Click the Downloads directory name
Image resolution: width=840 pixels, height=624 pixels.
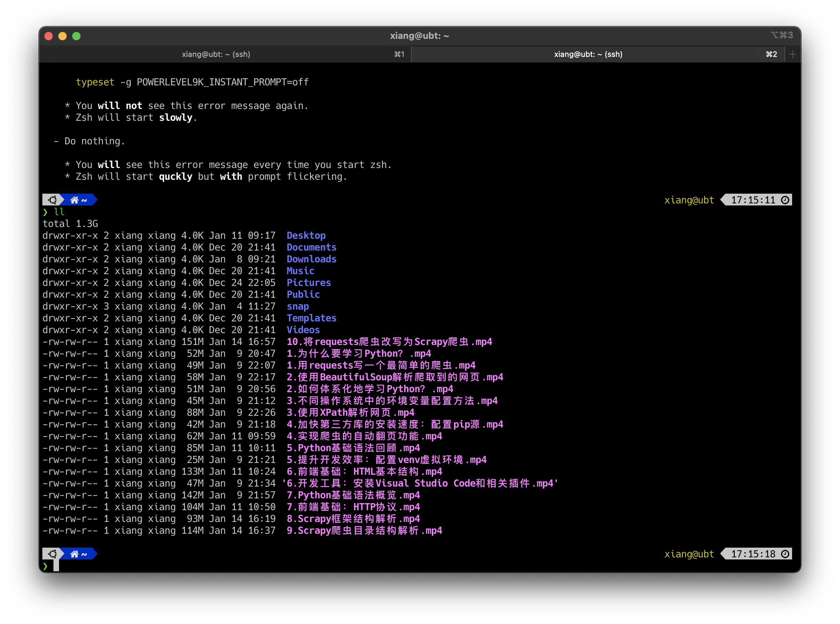coord(312,259)
